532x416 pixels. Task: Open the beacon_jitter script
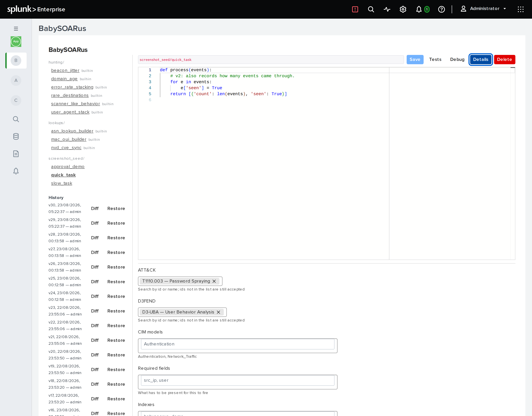pos(65,71)
